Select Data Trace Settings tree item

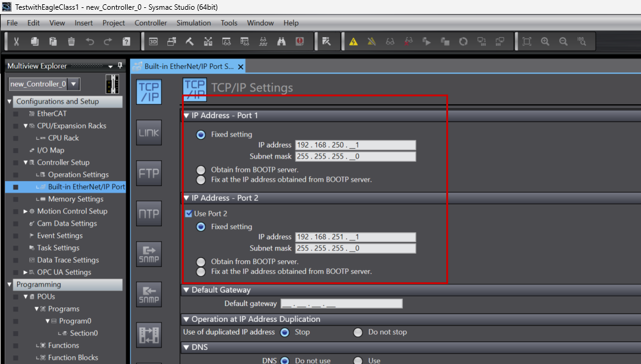pos(68,260)
